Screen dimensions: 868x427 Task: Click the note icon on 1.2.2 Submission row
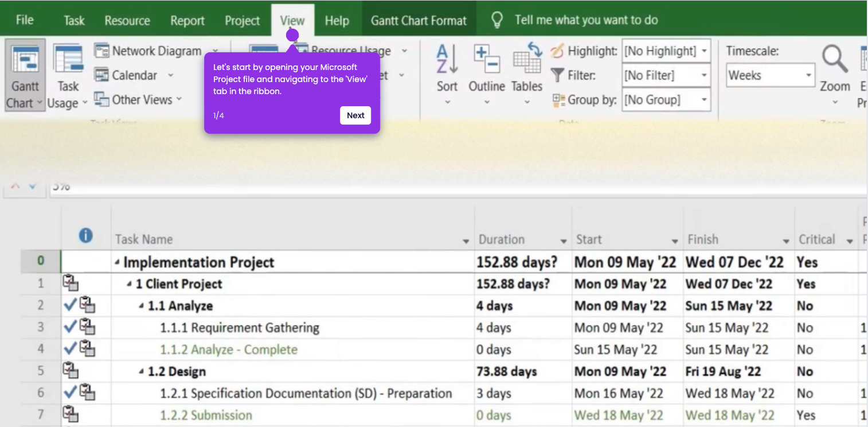[70, 414]
